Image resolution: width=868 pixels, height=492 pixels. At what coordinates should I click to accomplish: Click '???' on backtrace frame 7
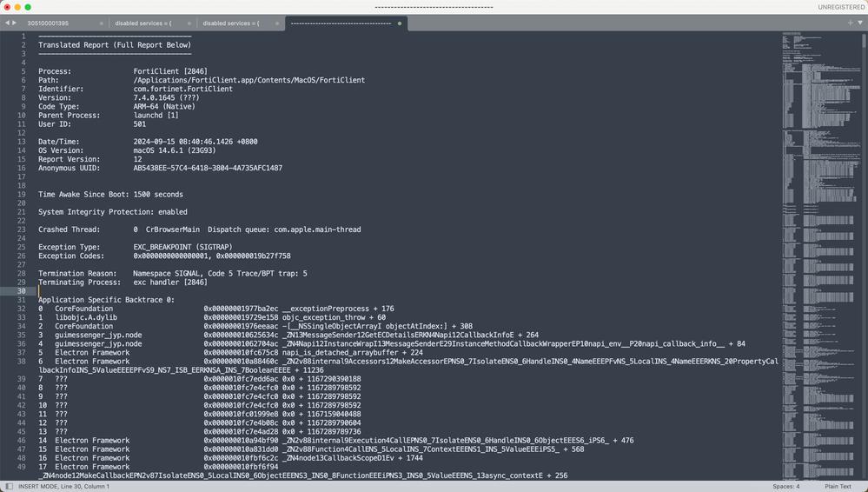tap(61, 379)
